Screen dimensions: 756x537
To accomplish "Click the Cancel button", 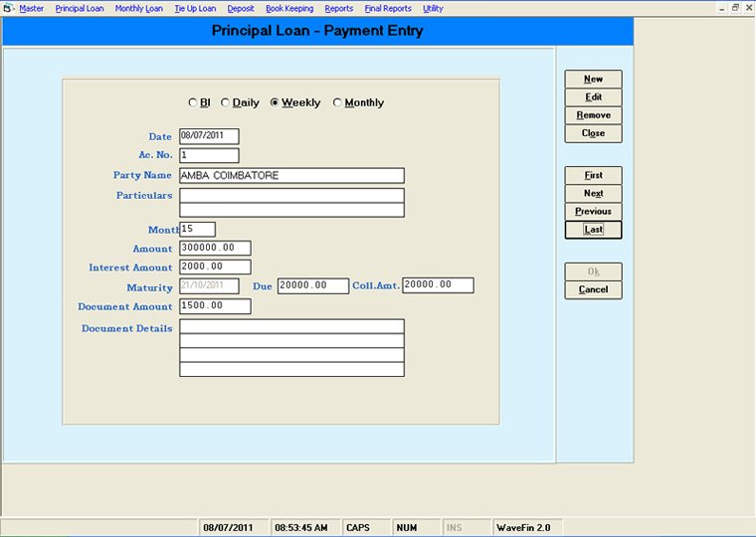I will [x=593, y=289].
